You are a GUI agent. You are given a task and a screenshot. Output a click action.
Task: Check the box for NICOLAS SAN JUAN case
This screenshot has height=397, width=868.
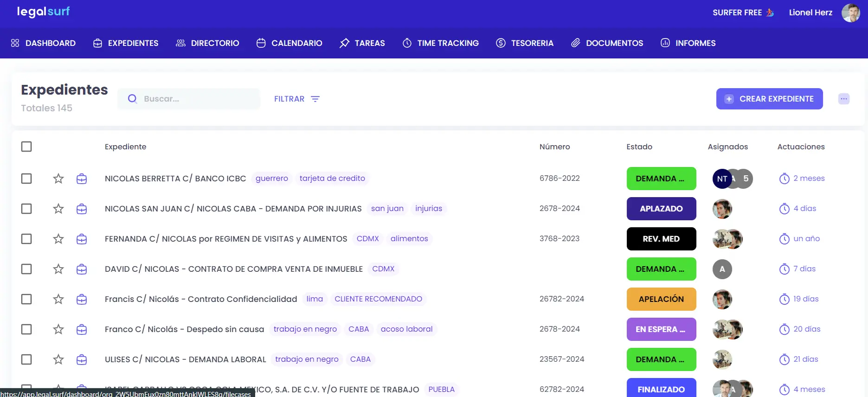(x=26, y=209)
